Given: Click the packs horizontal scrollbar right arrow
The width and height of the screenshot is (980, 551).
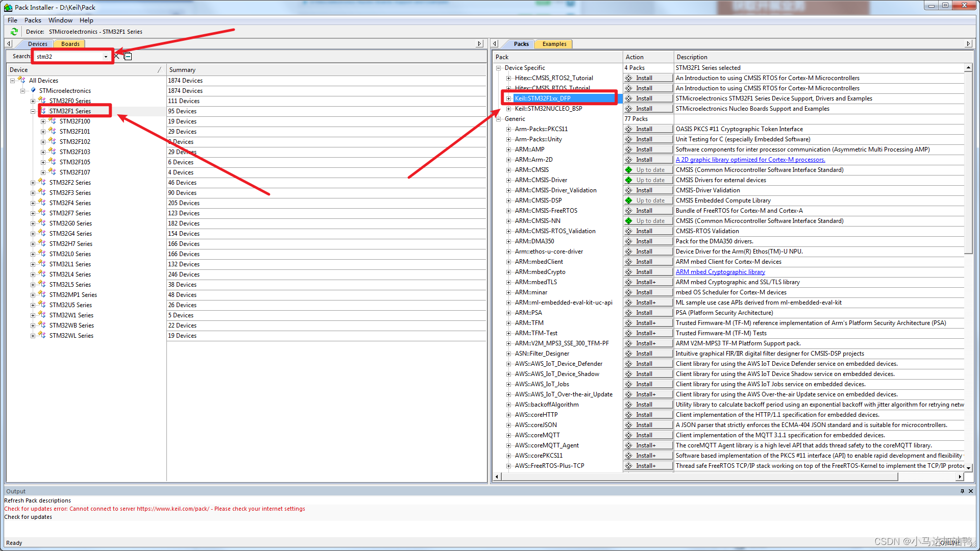Looking at the screenshot, I should click(960, 477).
